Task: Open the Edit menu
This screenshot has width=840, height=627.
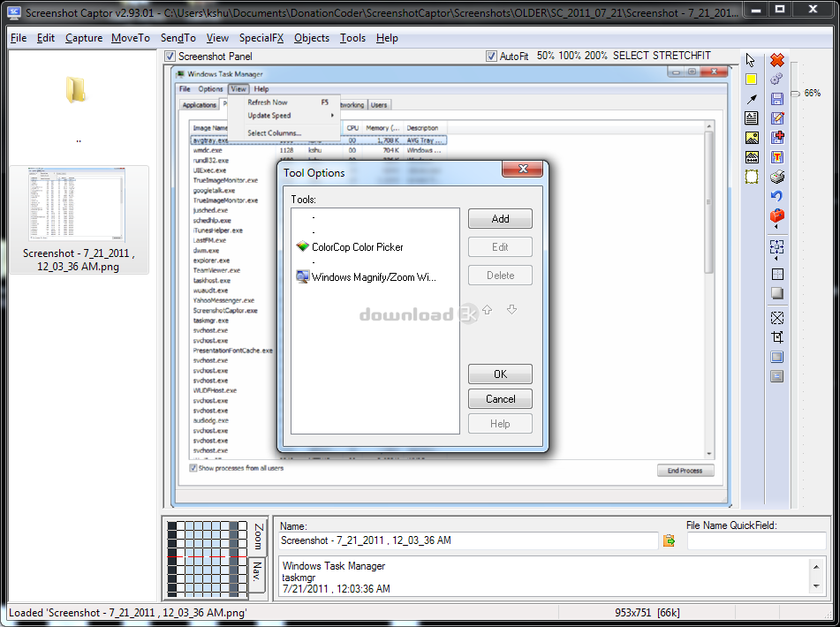Action: pos(46,38)
